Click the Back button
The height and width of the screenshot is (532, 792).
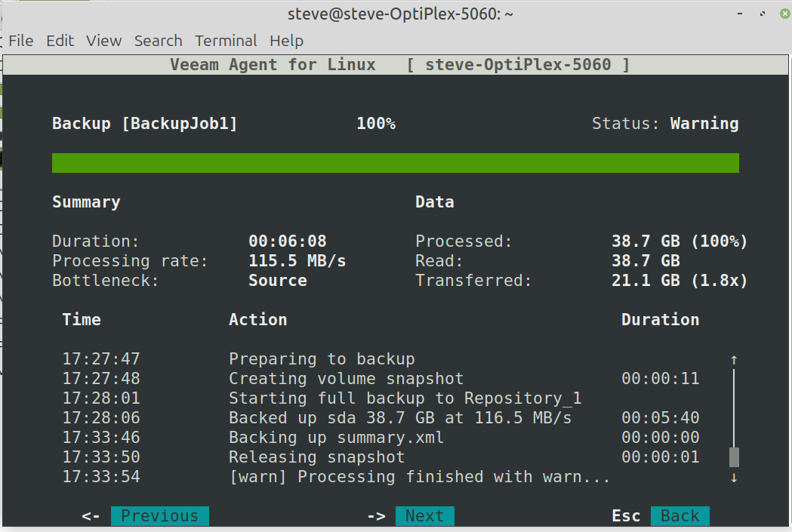coord(680,516)
